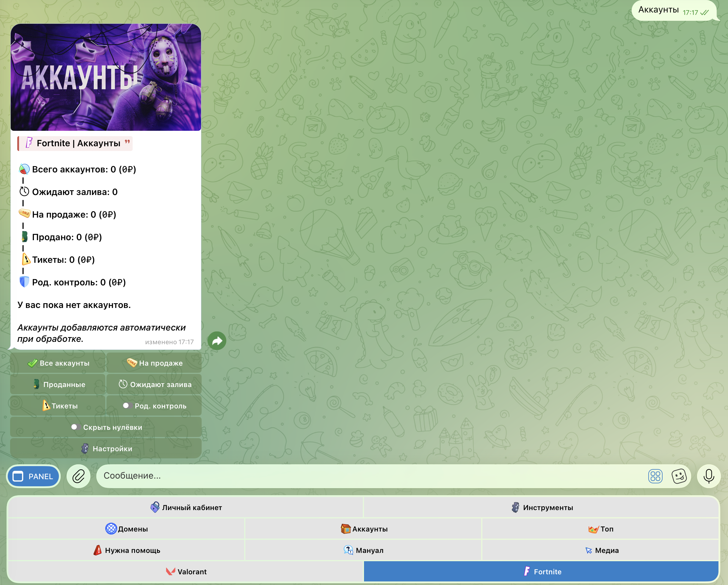Start voice recording with microphone
The width and height of the screenshot is (728, 585).
(x=709, y=476)
